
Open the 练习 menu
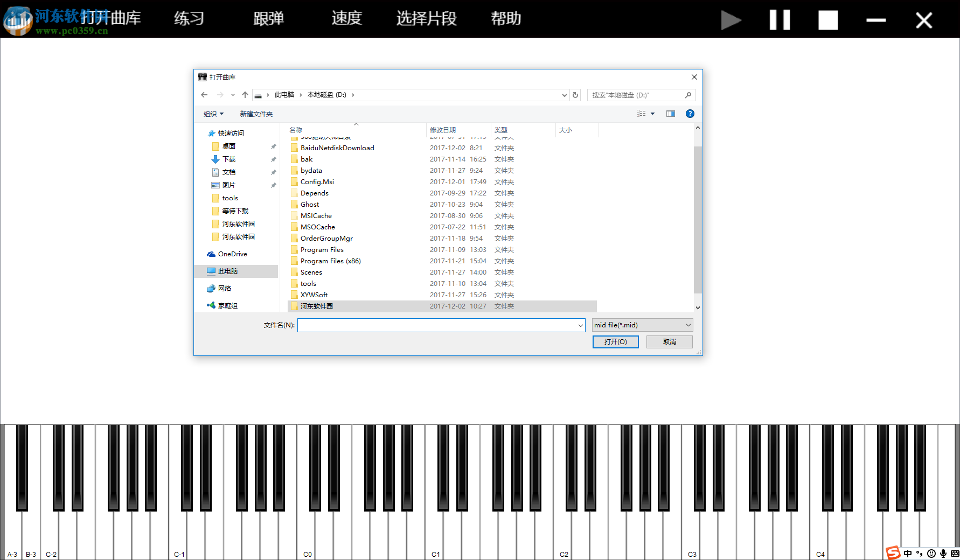click(189, 19)
